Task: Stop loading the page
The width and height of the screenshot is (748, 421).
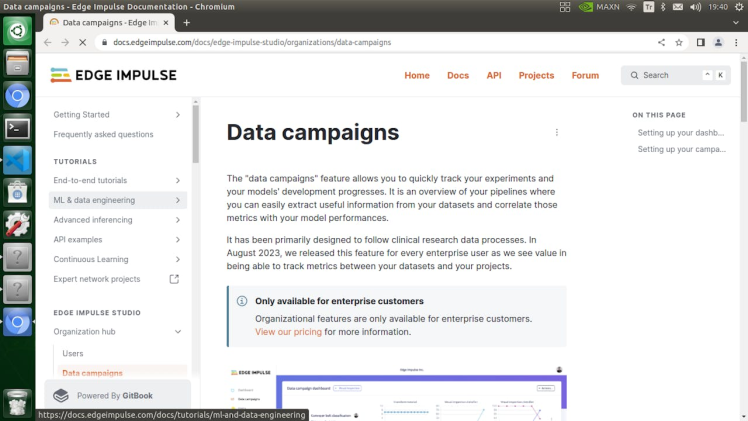Action: 82,43
